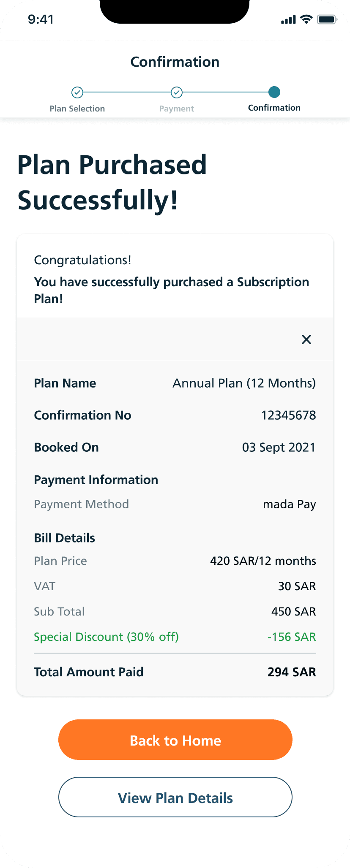Image resolution: width=350 pixels, height=868 pixels.
Task: Tap the mada Pay payment method value
Action: (x=289, y=505)
